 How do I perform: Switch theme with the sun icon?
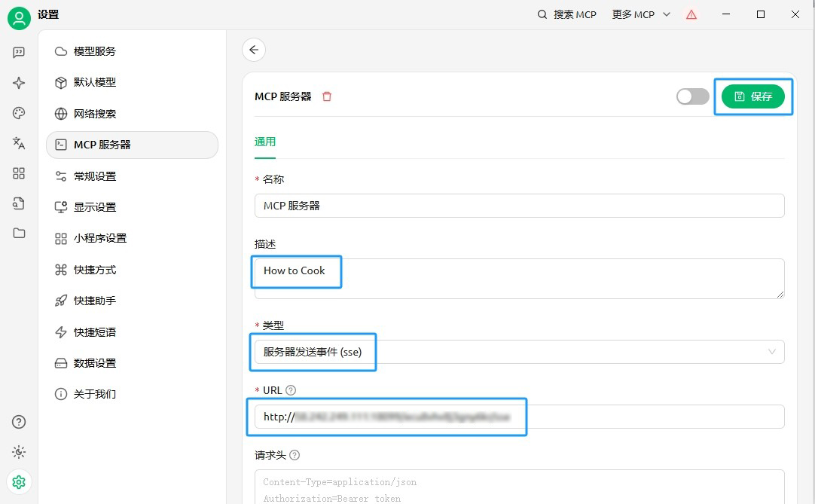(x=19, y=452)
